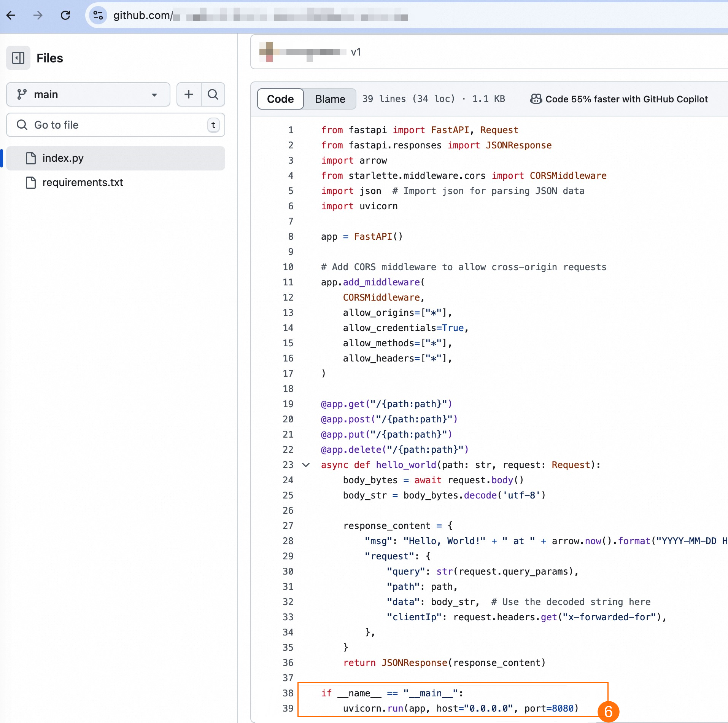This screenshot has width=728, height=723.
Task: Click the 'allow_credentials=True' line
Action: (x=405, y=328)
